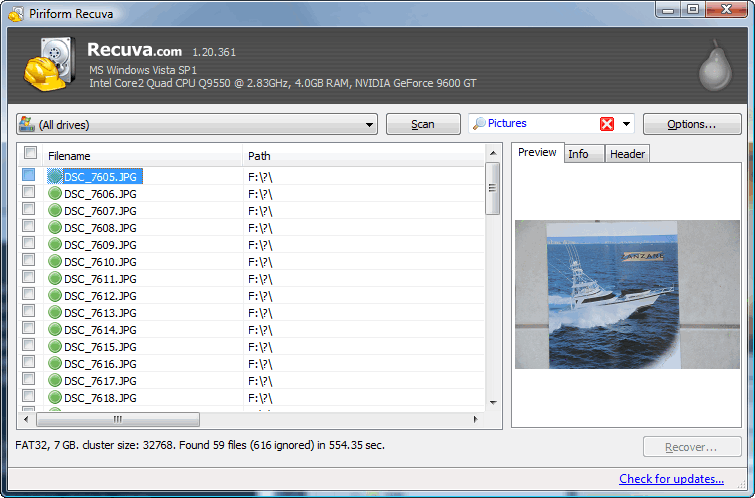Click the Scan button
This screenshot has height=498, width=755.
(x=423, y=124)
